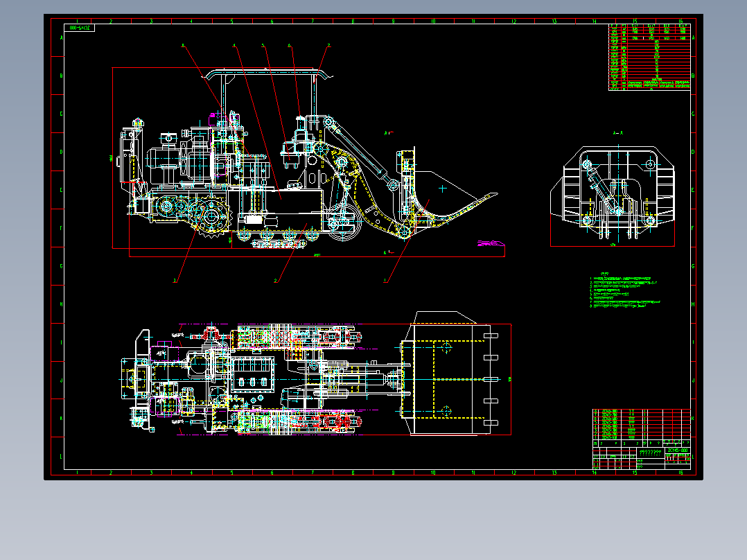The height and width of the screenshot is (560, 747).
Task: Select the green technical notes text block
Action: tap(624, 290)
